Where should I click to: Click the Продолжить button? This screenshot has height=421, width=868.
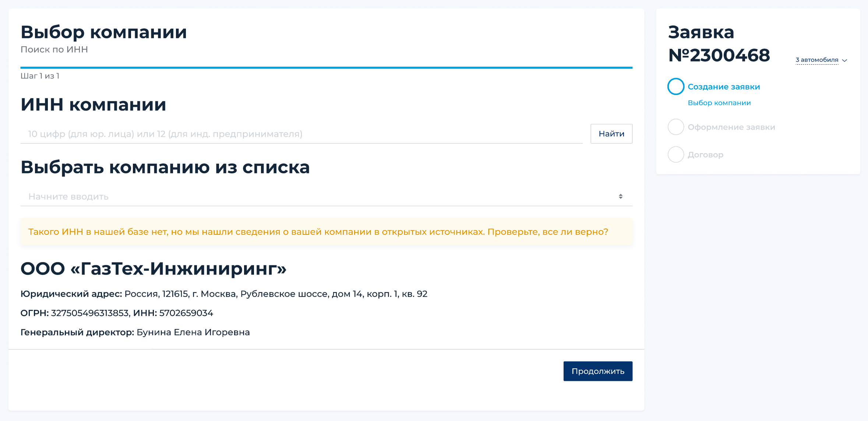tap(597, 371)
